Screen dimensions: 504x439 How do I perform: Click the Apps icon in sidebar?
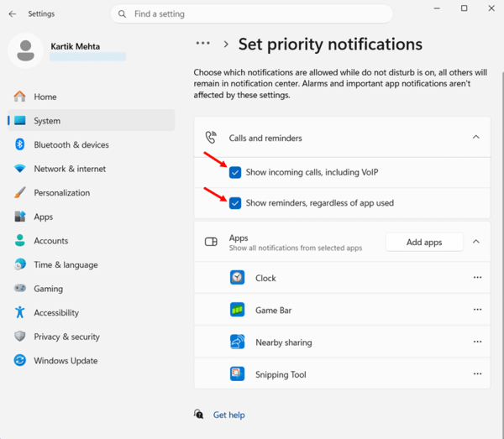[19, 217]
